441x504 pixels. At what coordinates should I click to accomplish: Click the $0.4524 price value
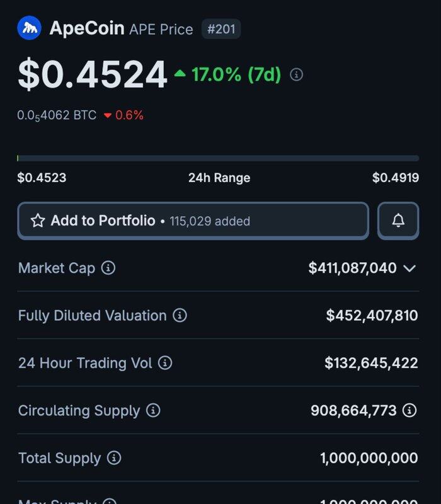click(x=93, y=74)
